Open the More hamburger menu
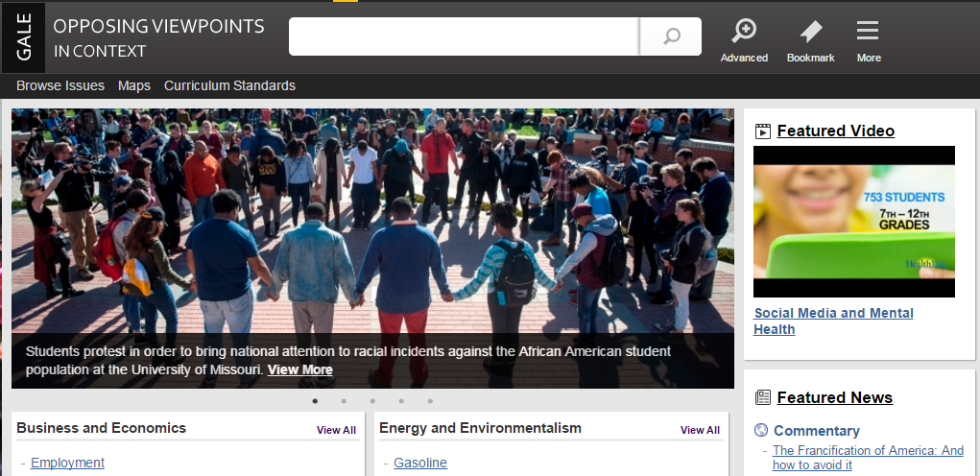This screenshot has height=476, width=980. (x=868, y=30)
